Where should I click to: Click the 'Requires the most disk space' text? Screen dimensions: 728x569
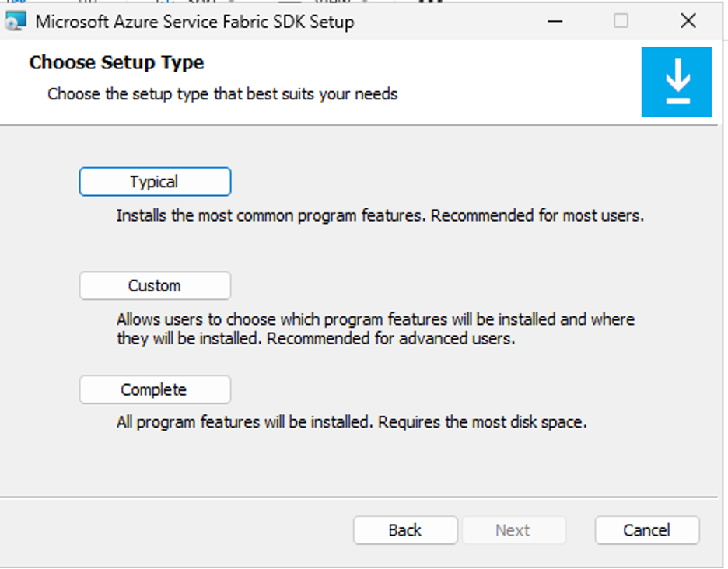pyautogui.click(x=482, y=422)
